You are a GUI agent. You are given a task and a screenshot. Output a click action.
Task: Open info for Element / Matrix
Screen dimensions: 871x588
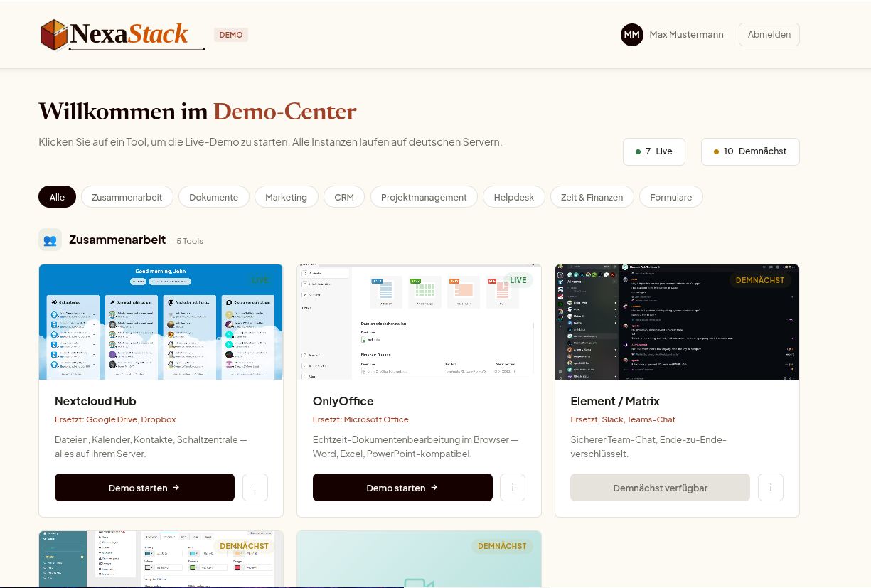tap(771, 487)
